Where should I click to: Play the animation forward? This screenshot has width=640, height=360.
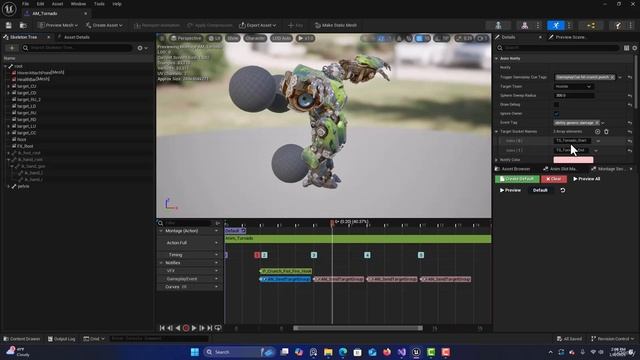point(194,328)
